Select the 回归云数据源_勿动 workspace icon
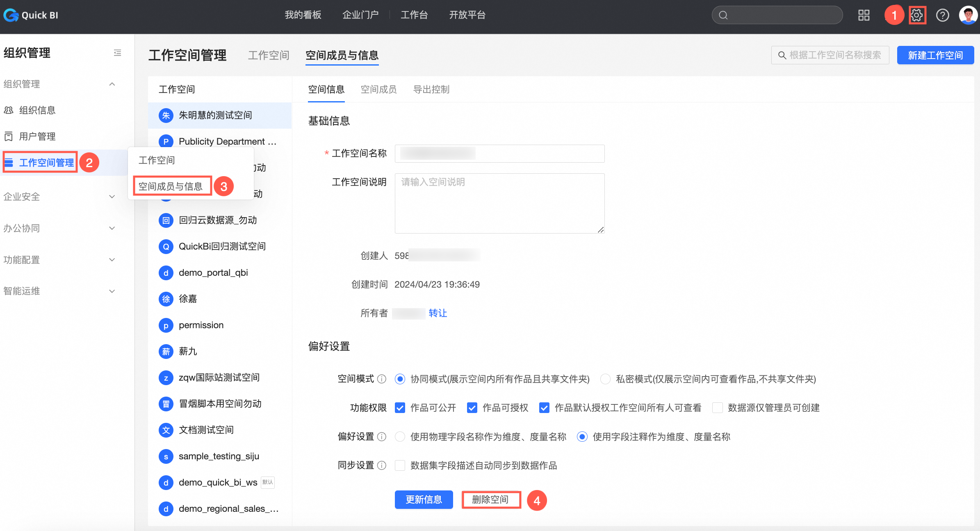The image size is (980, 531). click(166, 220)
